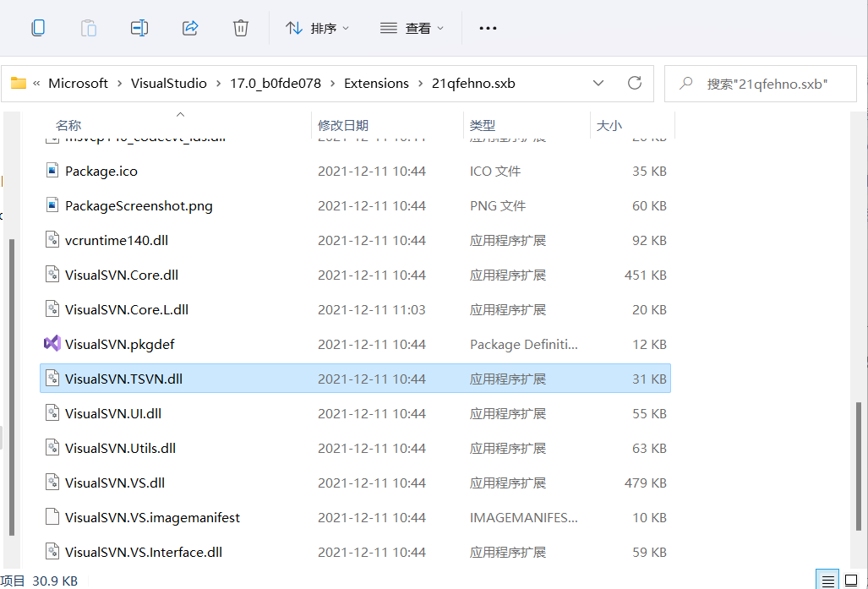Click the Copy icon in the toolbar
Viewport: 868px width, 589px height.
tap(37, 28)
